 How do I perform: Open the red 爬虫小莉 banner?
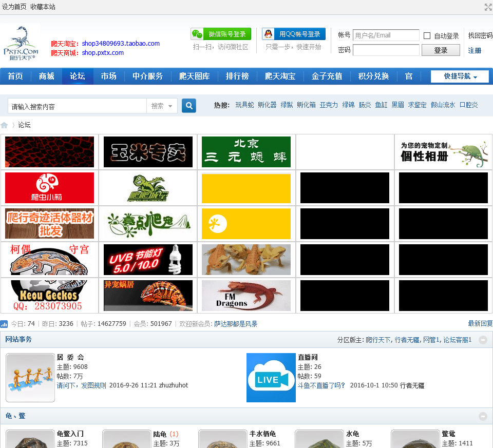pos(49,187)
